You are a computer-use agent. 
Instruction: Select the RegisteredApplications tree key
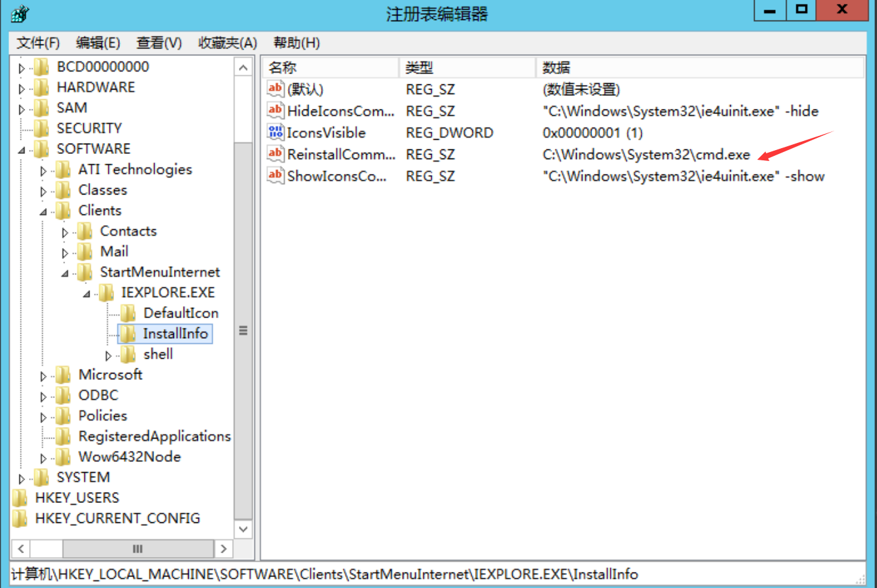point(155,437)
